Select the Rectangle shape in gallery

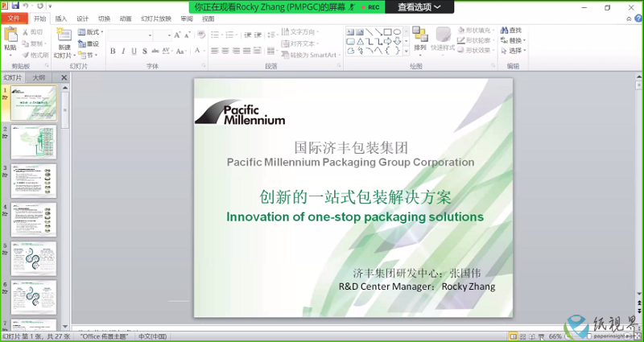coord(387,31)
